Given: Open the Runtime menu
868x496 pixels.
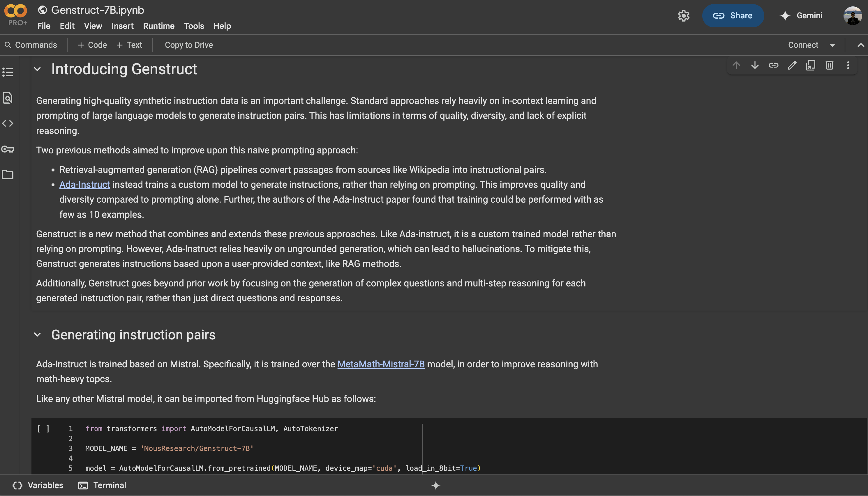Looking at the screenshot, I should point(158,26).
